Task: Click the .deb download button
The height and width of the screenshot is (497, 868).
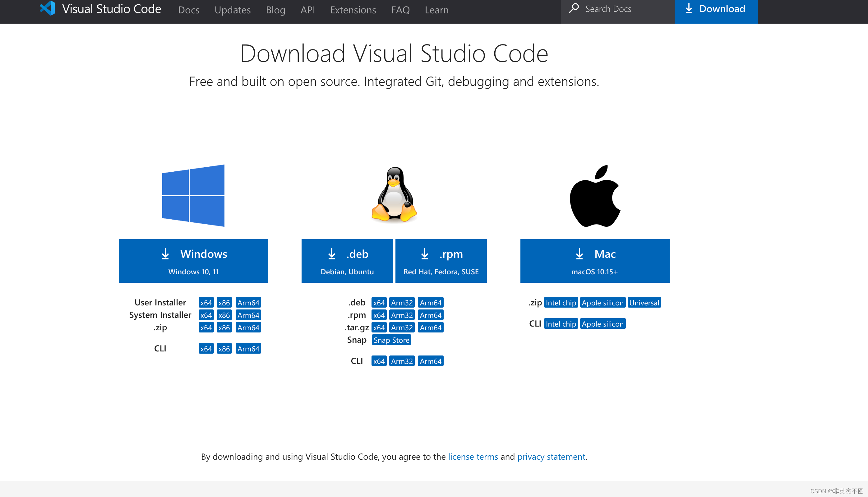Action: [x=346, y=261]
